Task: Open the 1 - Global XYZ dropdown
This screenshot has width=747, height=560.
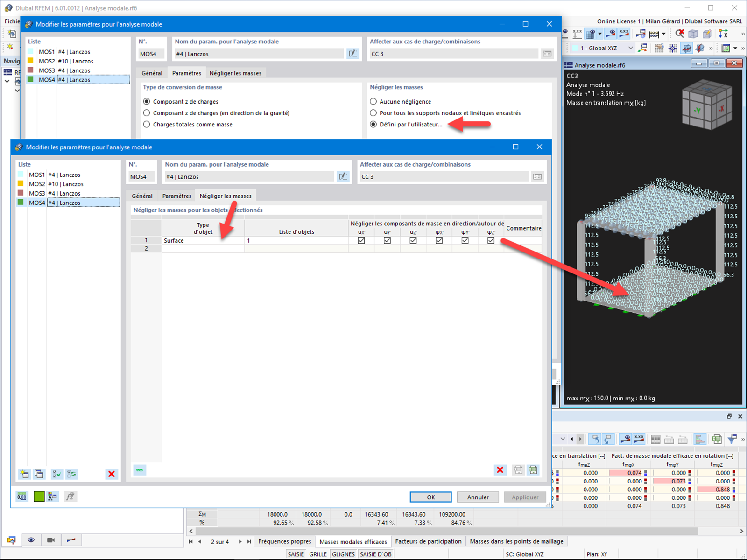Action: coord(631,48)
